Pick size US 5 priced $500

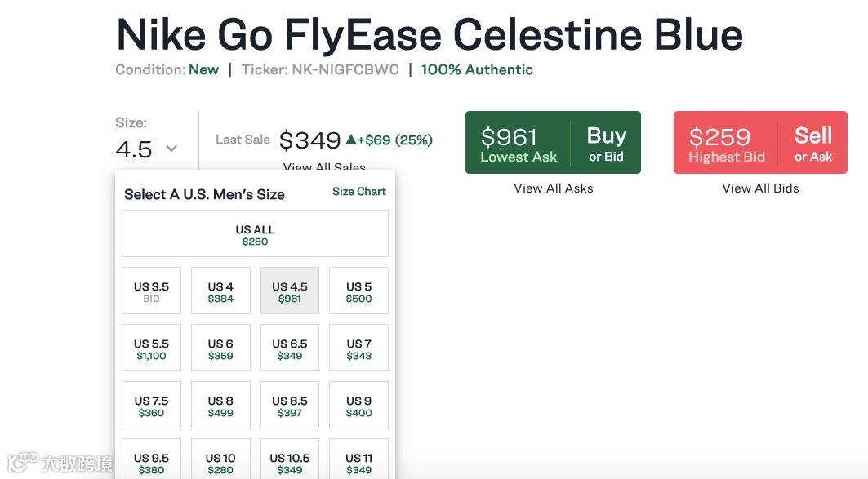[x=358, y=291]
